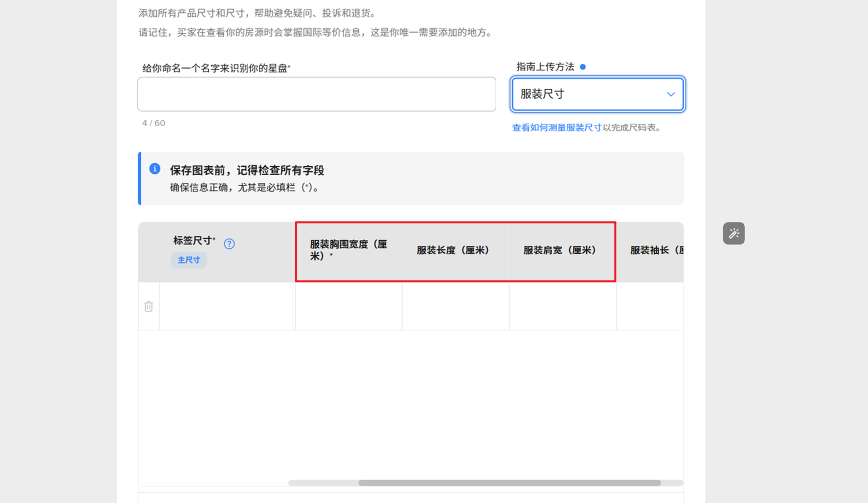Click the first row 服装胸围宽度 cell
Image resolution: width=868 pixels, height=503 pixels.
coord(349,306)
